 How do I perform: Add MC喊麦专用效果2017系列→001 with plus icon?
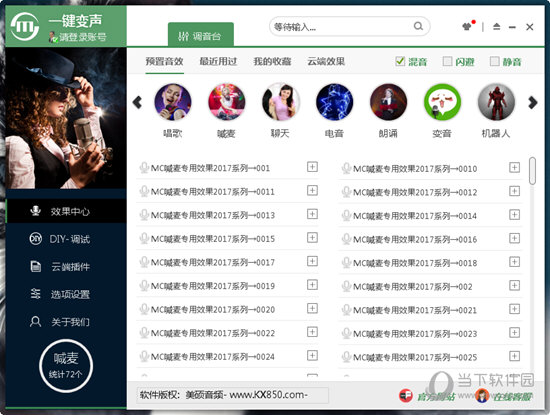pyautogui.click(x=312, y=167)
